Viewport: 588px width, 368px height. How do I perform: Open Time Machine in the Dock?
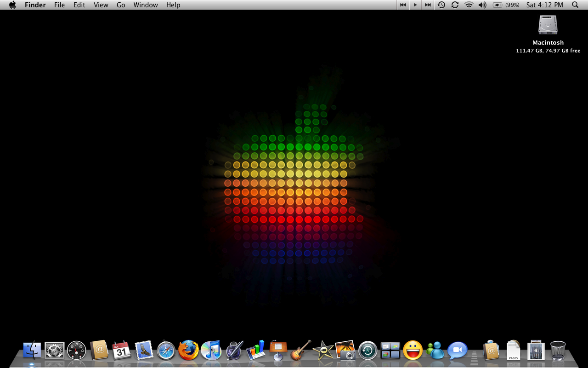coord(368,351)
